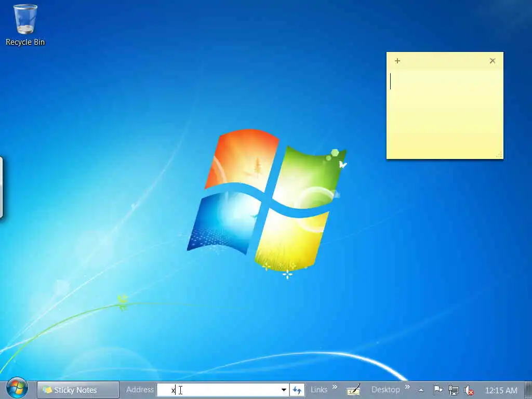Grab the sticky note resize corner
This screenshot has height=399, width=532.
(499, 155)
